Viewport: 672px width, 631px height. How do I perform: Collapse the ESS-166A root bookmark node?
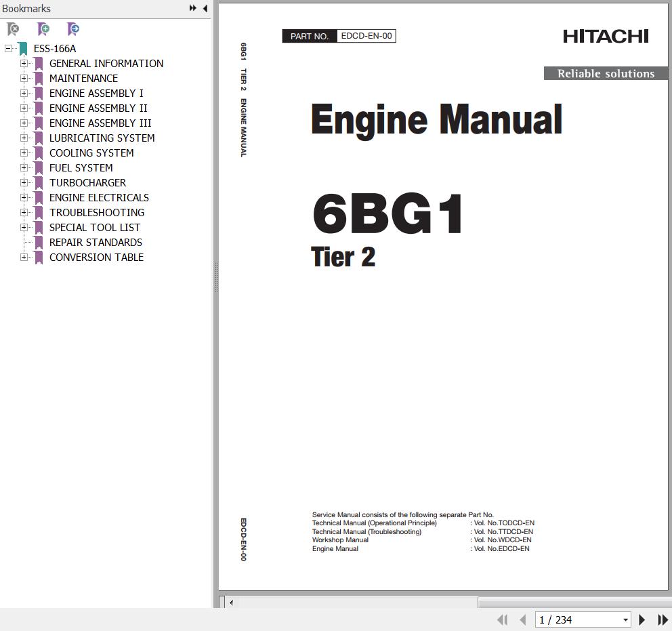[x=8, y=49]
